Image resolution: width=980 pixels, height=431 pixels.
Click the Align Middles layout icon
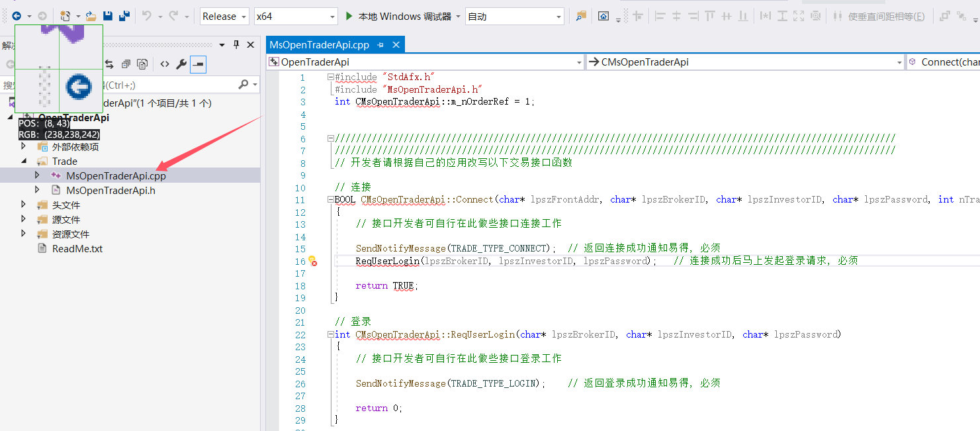(727, 16)
